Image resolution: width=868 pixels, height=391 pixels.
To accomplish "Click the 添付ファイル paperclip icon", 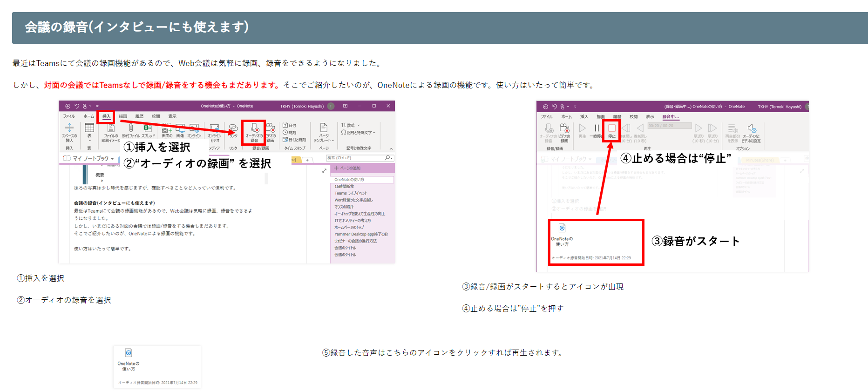I will tap(131, 128).
